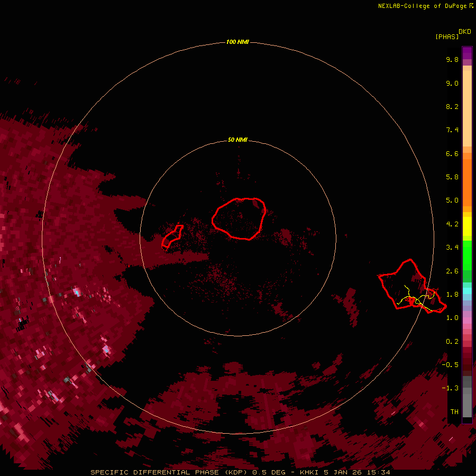Screen dimensions: 476x476
Task: Click the 9.8 value on color scale
Action: [452, 59]
